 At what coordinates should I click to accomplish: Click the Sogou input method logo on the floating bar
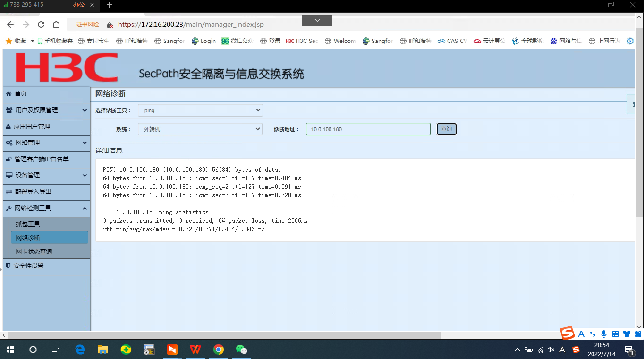coord(568,334)
